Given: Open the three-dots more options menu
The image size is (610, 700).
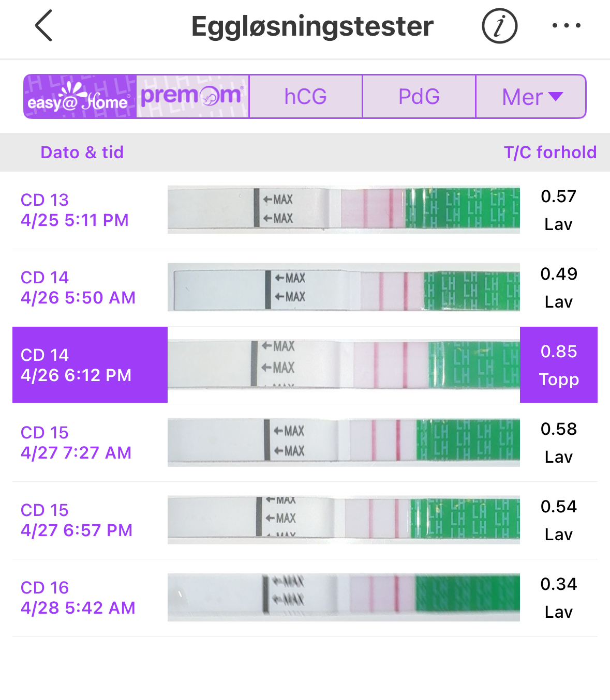Looking at the screenshot, I should (x=566, y=26).
